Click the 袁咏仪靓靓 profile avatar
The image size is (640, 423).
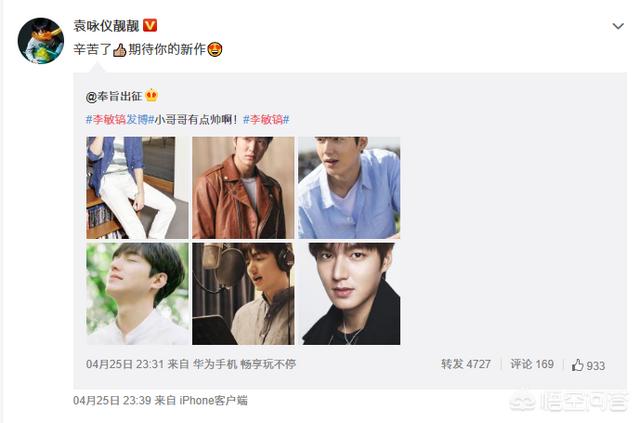[x=41, y=41]
